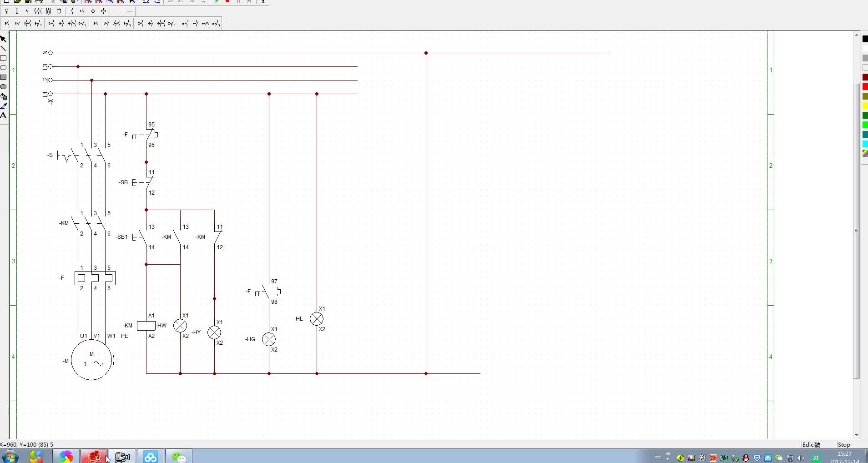Click the -F thermal overload relay block
The height and width of the screenshot is (463, 868).
[x=95, y=278]
